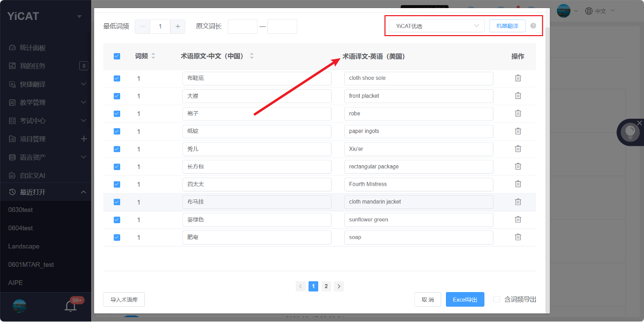Sort by 词频 column arrows
This screenshot has height=322, width=644.
153,56
